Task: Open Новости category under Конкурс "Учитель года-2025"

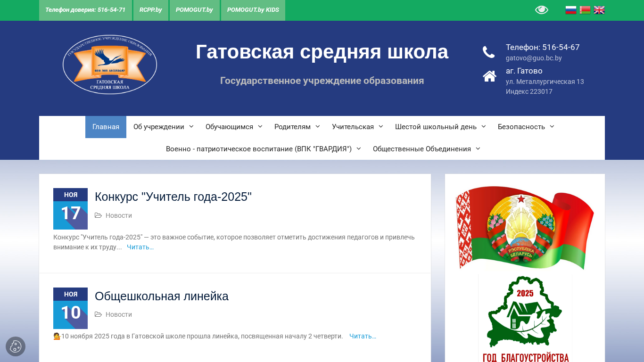Action: (119, 215)
